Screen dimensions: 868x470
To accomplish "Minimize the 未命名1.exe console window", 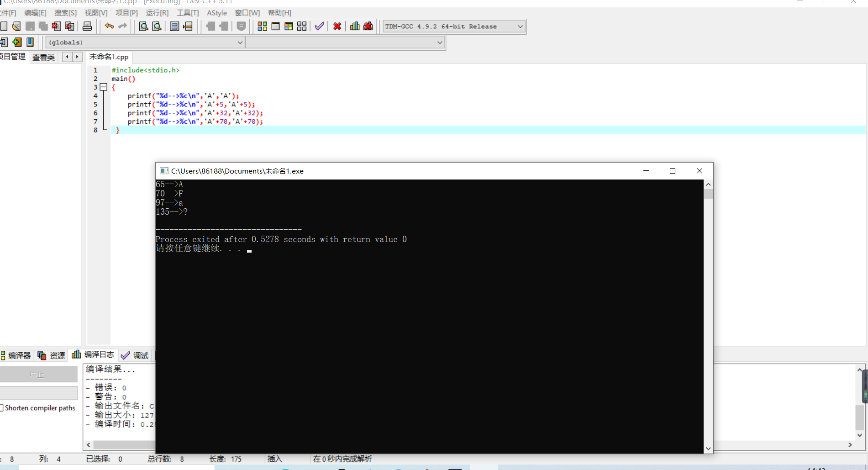I will coord(646,171).
